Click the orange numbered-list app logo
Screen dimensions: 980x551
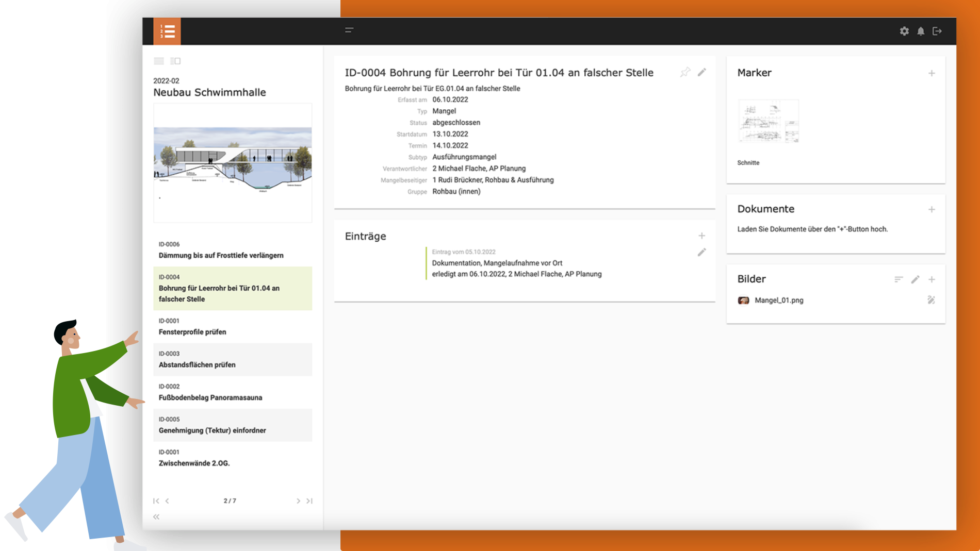point(167,31)
